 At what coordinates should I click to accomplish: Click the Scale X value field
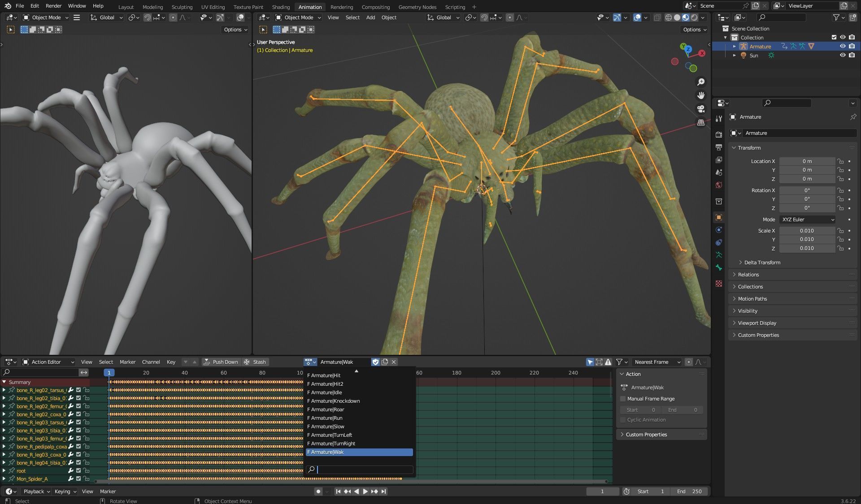tap(807, 231)
